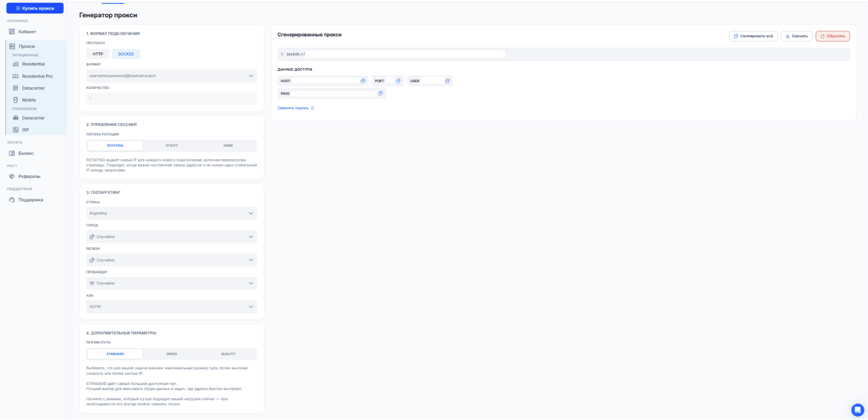Viewport: 868px width, 420px height.
Task: Click the Рефералы icon
Action: (x=12, y=177)
